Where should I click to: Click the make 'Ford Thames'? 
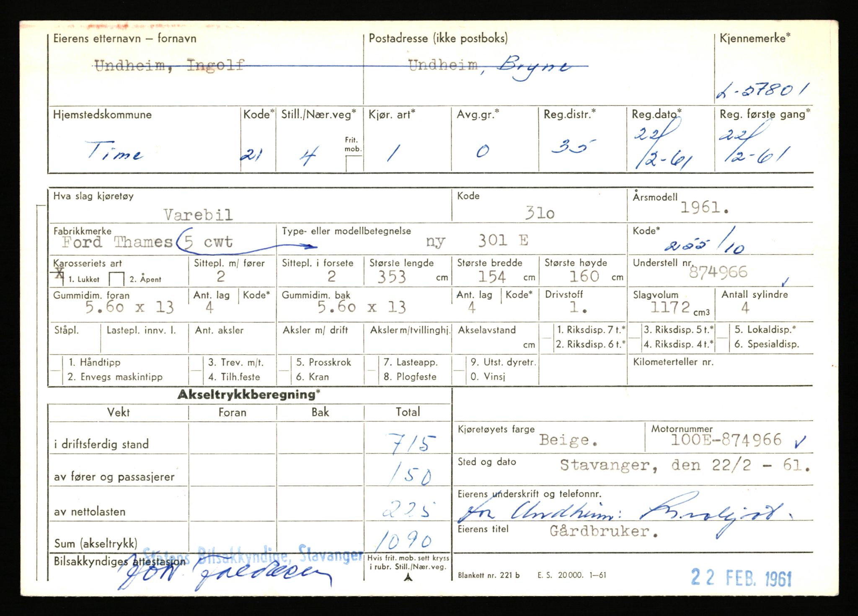[x=117, y=242]
